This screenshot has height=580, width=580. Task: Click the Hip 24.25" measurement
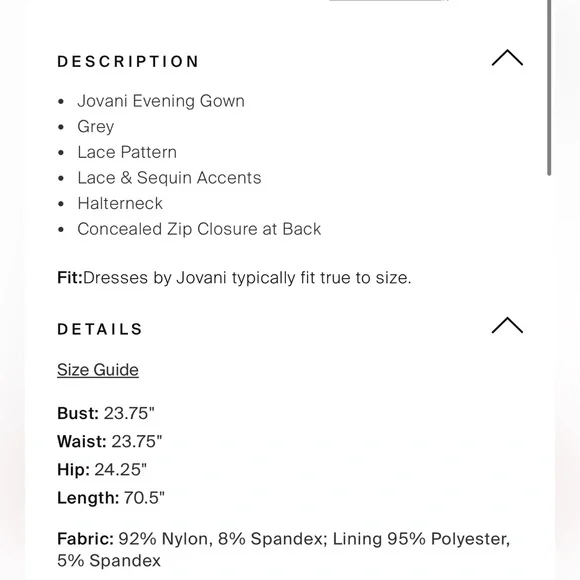click(x=102, y=469)
